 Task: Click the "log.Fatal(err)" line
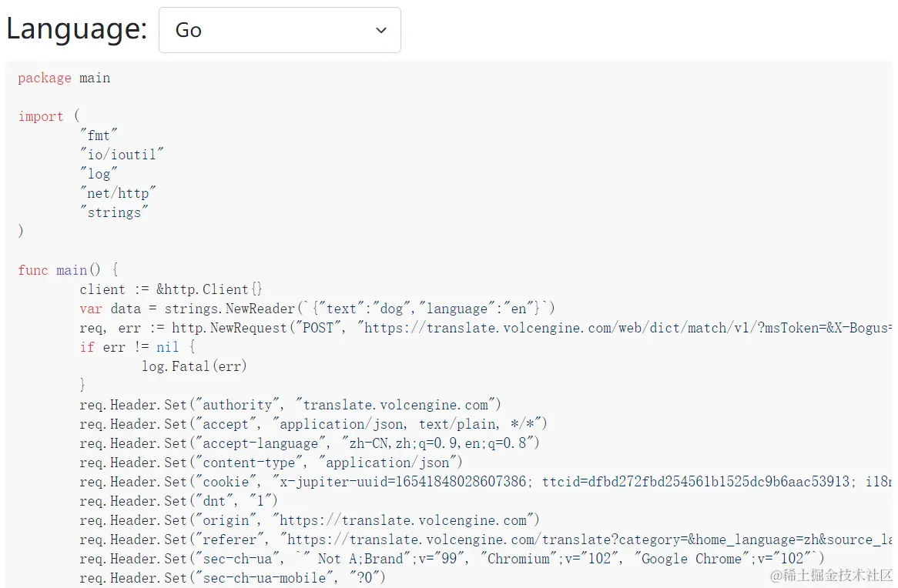click(x=194, y=366)
